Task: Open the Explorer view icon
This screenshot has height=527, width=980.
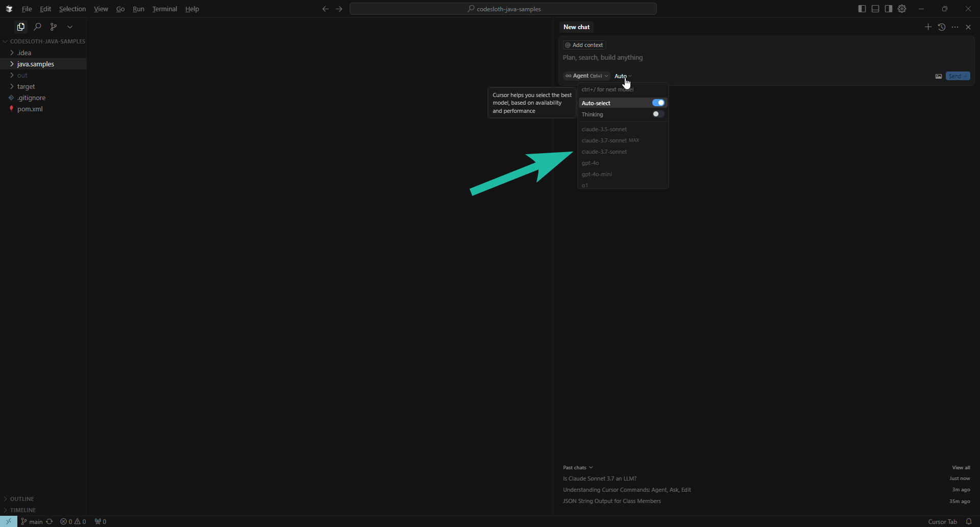Action: [x=20, y=27]
